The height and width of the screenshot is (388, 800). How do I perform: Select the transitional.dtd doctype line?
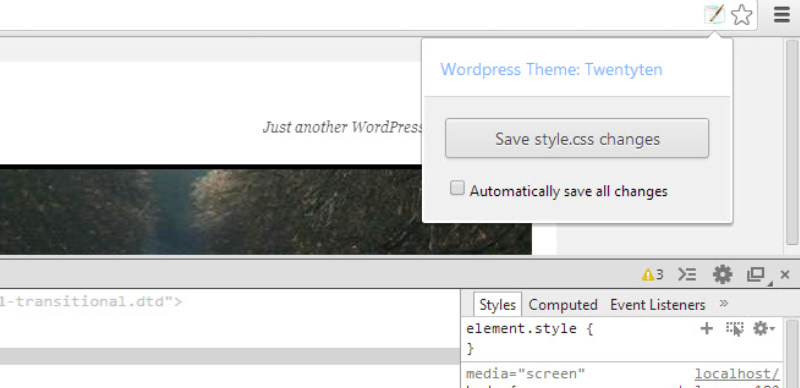(x=91, y=301)
